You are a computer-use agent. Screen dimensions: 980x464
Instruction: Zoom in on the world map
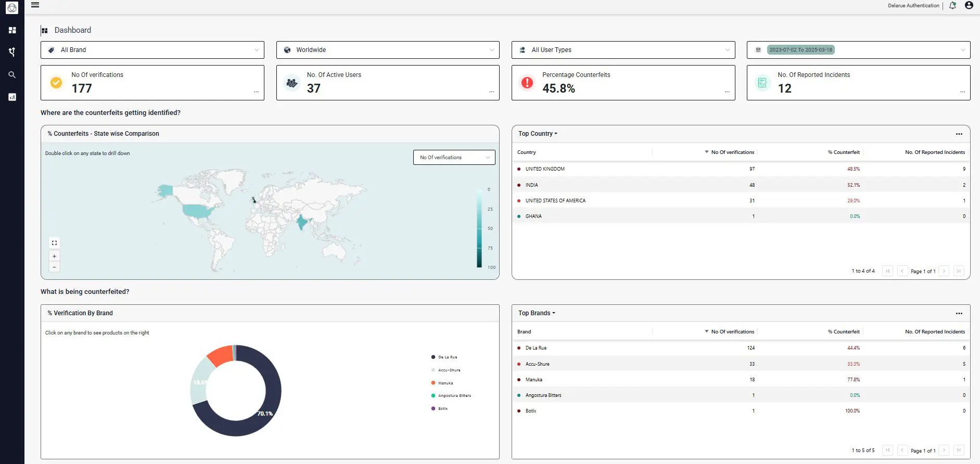(54, 256)
